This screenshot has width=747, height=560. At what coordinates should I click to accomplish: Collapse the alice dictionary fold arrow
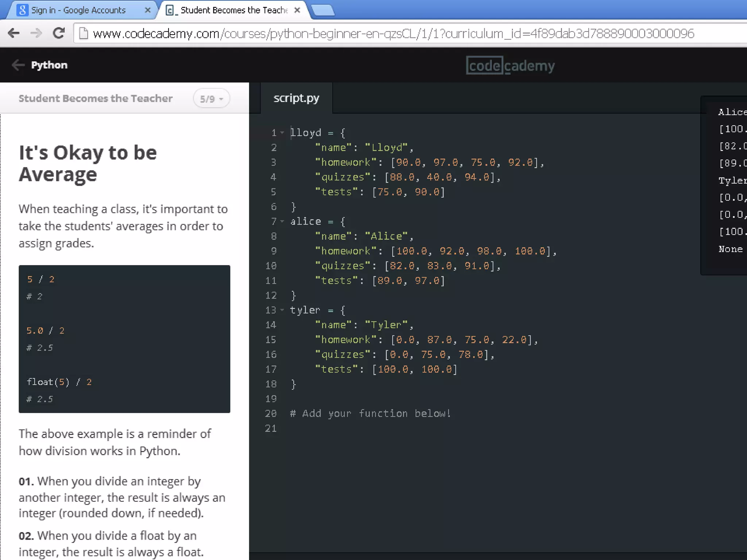click(282, 221)
